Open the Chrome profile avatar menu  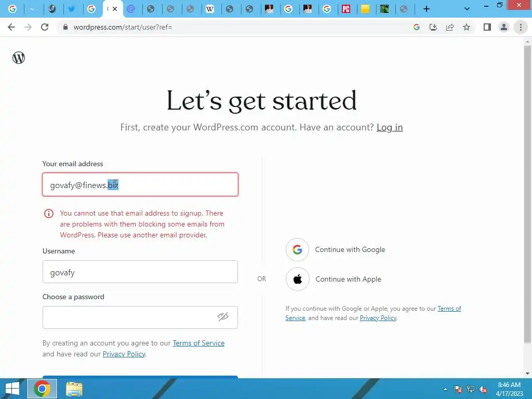pyautogui.click(x=504, y=27)
